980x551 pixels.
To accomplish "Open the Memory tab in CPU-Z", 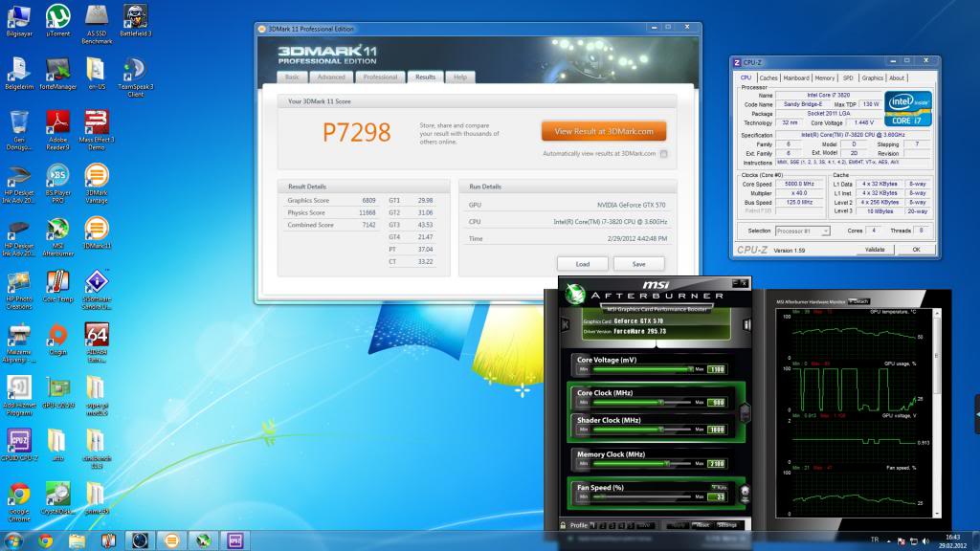I will [x=824, y=78].
